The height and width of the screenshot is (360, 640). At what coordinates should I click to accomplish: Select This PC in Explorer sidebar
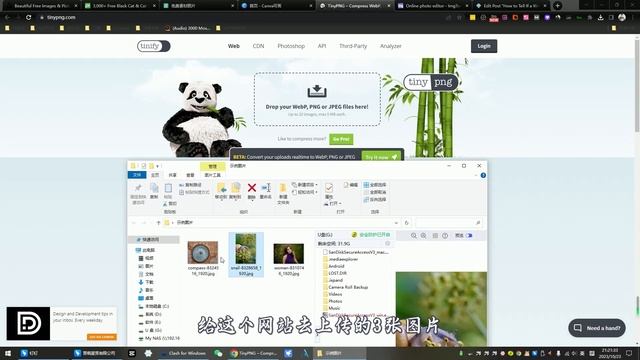pos(145,250)
